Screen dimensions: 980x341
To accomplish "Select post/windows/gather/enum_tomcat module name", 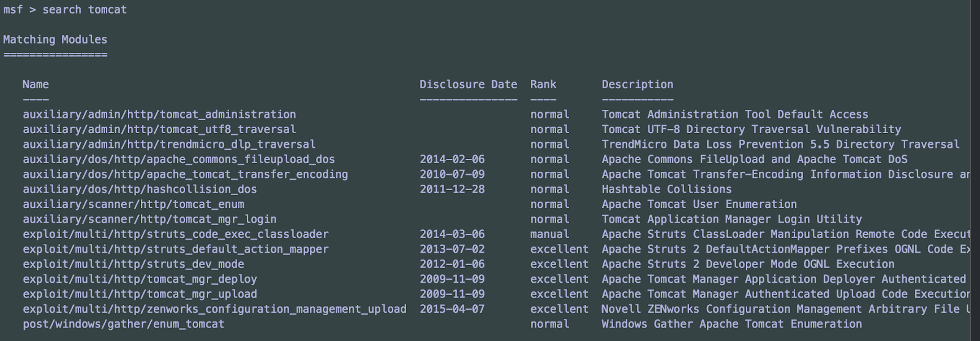I will pyautogui.click(x=124, y=324).
